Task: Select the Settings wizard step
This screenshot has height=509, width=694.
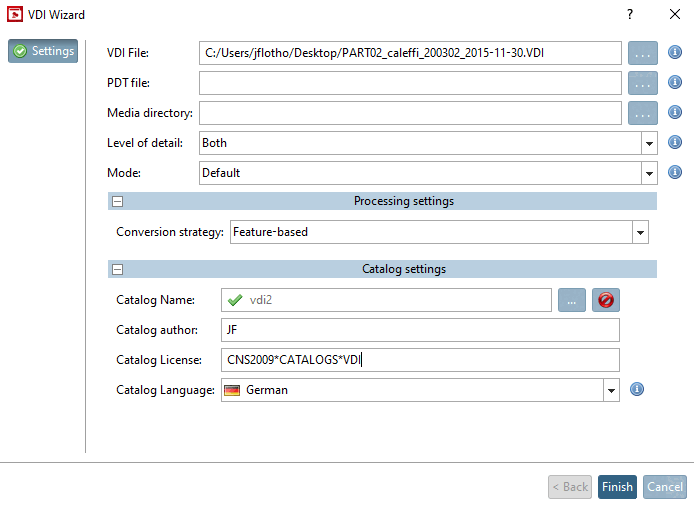Action: (x=43, y=51)
